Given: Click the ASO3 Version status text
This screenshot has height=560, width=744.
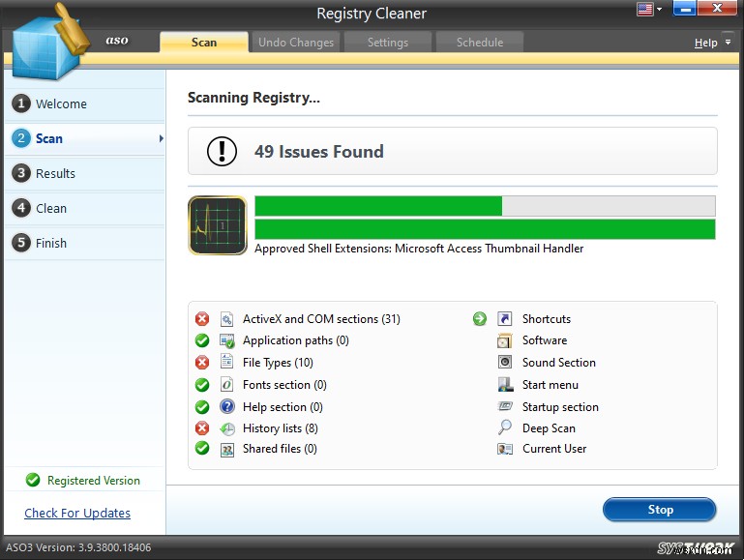Looking at the screenshot, I should (x=78, y=547).
